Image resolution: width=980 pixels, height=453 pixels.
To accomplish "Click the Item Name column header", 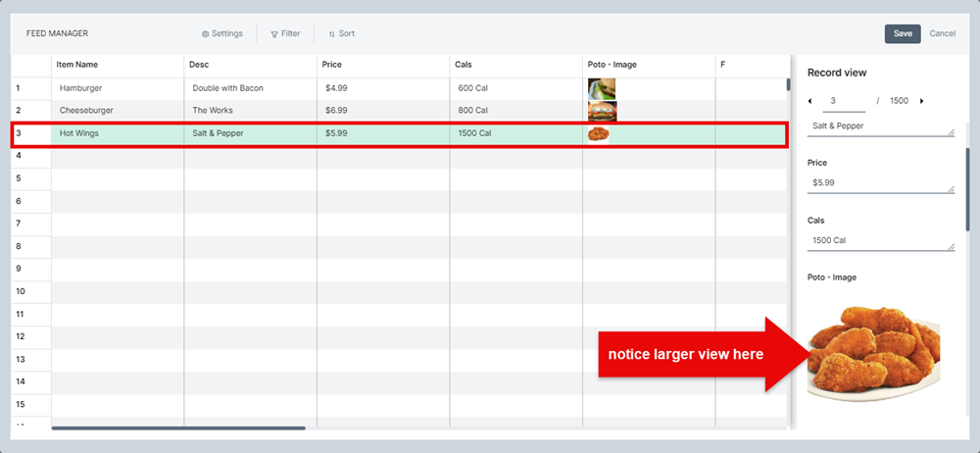I will tap(118, 65).
